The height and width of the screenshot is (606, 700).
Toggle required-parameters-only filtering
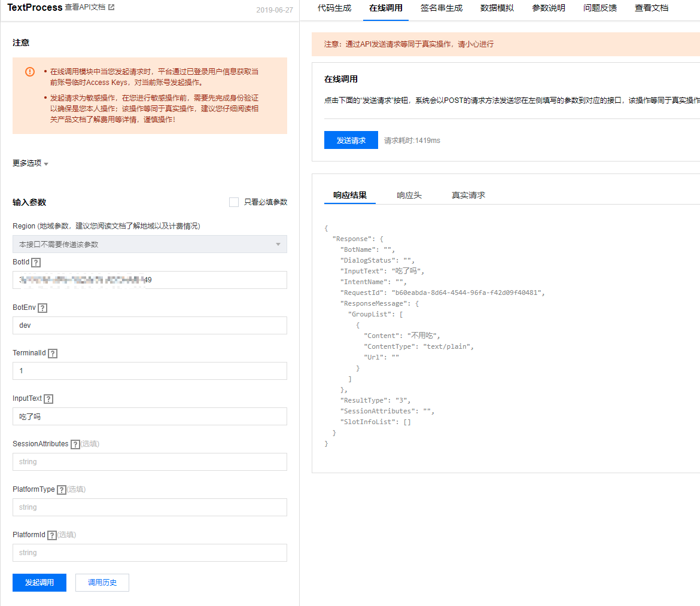coord(234,202)
